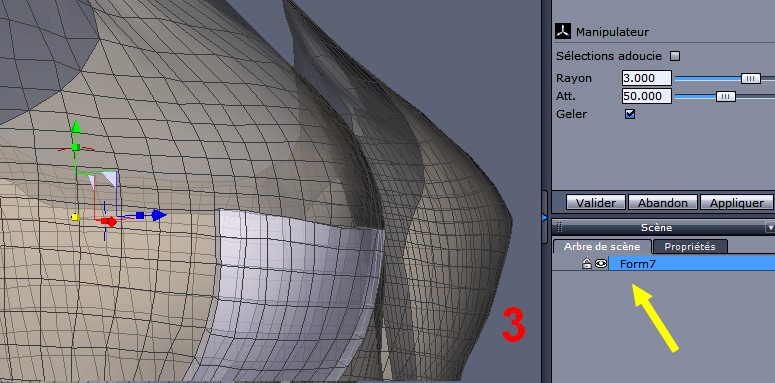Click the Att. value input field
775x383 pixels.
(646, 96)
